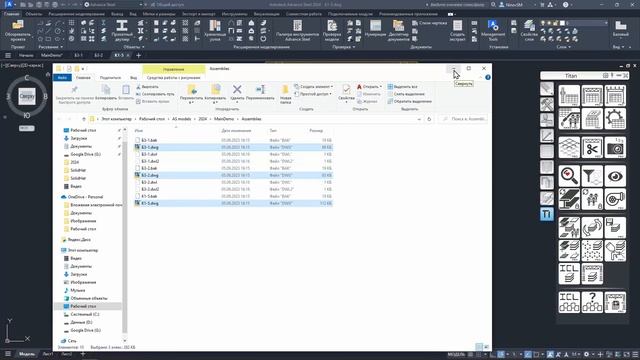Expand the Слои panel in AutoCAD ribbon
This screenshot has height=360, width=640.
pyautogui.click(x=563, y=47)
